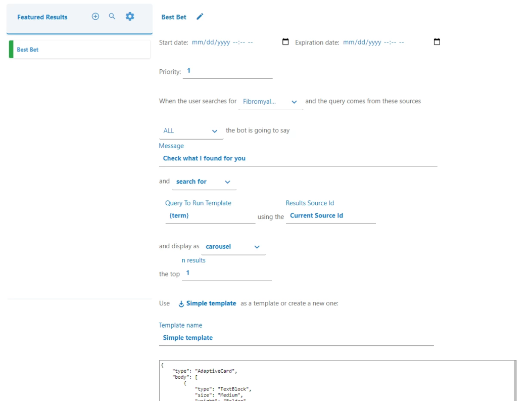The height and width of the screenshot is (401, 532).
Task: Click the Priority input field
Action: (227, 71)
